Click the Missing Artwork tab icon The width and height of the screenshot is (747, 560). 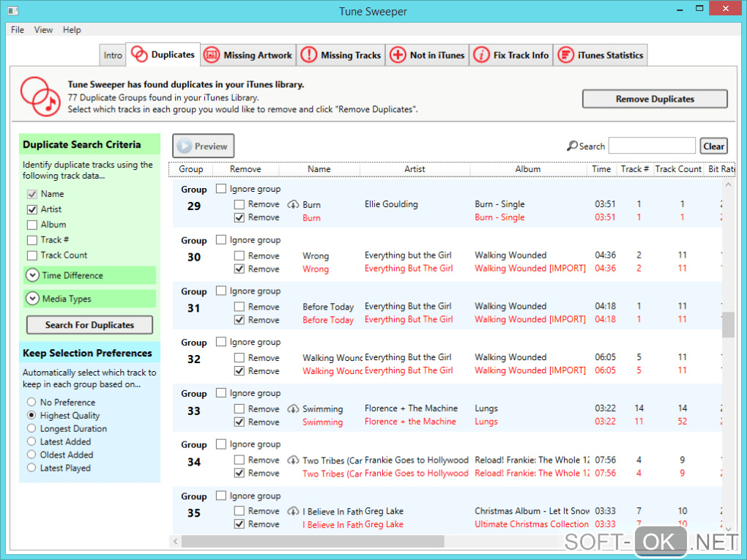tap(212, 55)
